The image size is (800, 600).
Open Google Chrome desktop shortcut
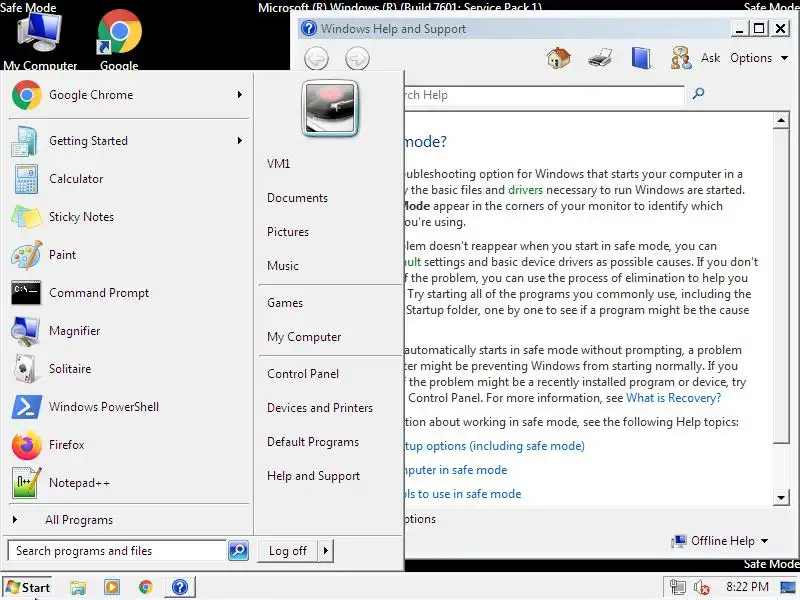click(x=119, y=39)
